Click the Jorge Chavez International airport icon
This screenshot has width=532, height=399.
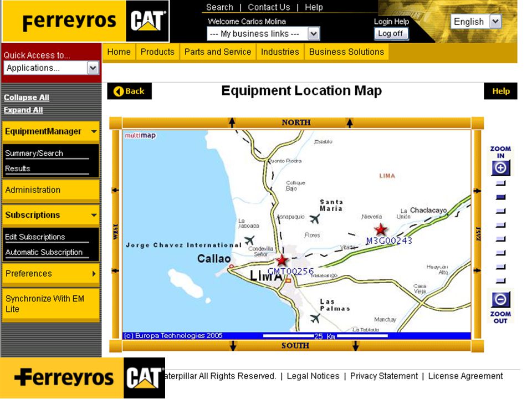[x=249, y=241]
